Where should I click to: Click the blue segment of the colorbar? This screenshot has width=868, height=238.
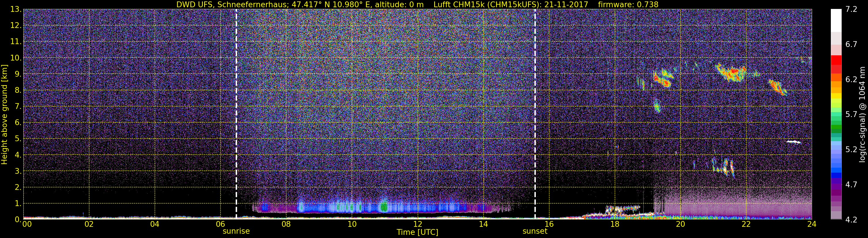(x=836, y=175)
